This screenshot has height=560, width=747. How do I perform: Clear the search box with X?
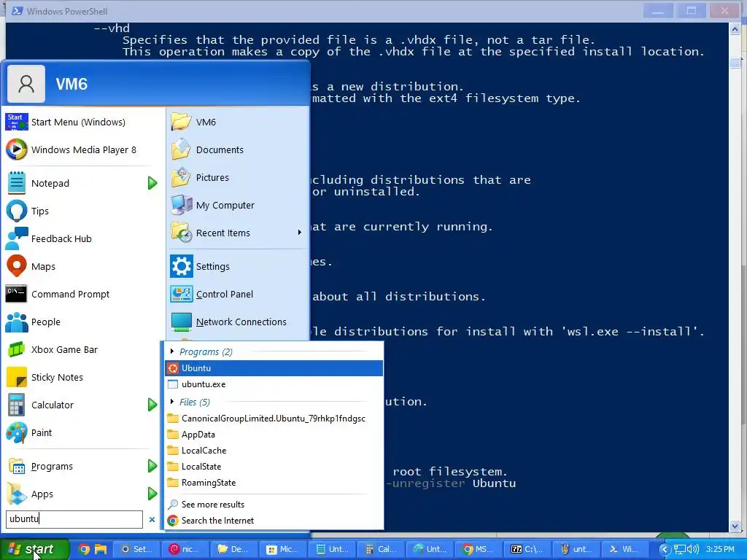(x=152, y=519)
